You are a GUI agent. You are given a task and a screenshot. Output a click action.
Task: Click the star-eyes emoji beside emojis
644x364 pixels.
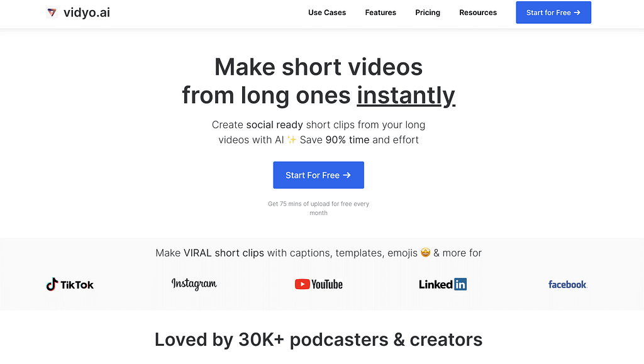point(426,252)
